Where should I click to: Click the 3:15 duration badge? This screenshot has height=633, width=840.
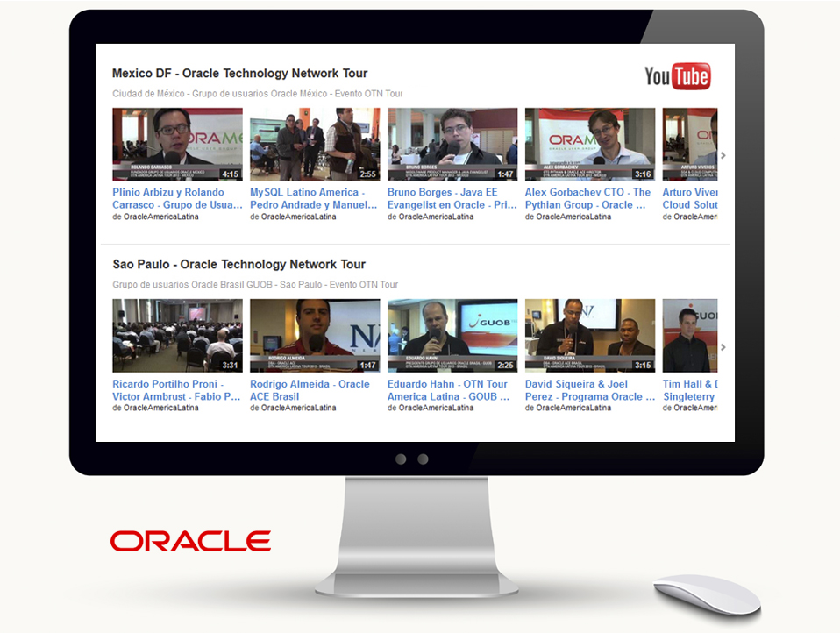[643, 366]
